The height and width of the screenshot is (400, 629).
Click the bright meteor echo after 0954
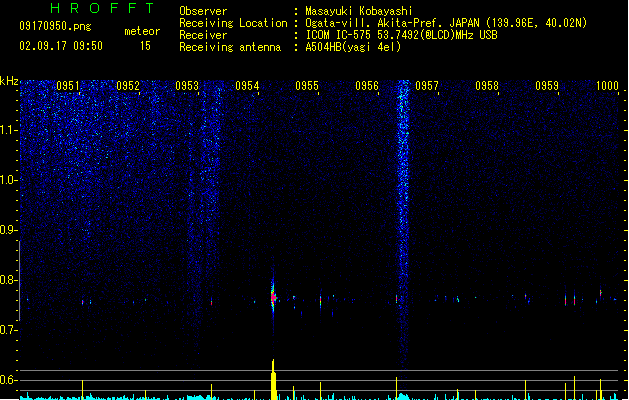point(273,298)
